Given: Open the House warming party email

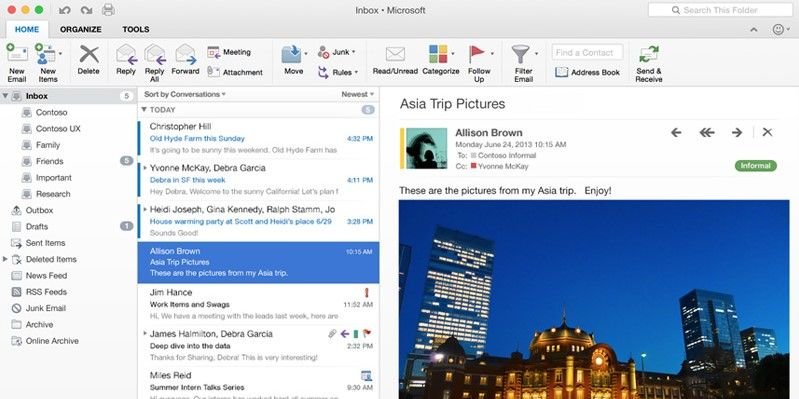Looking at the screenshot, I should coord(258,222).
